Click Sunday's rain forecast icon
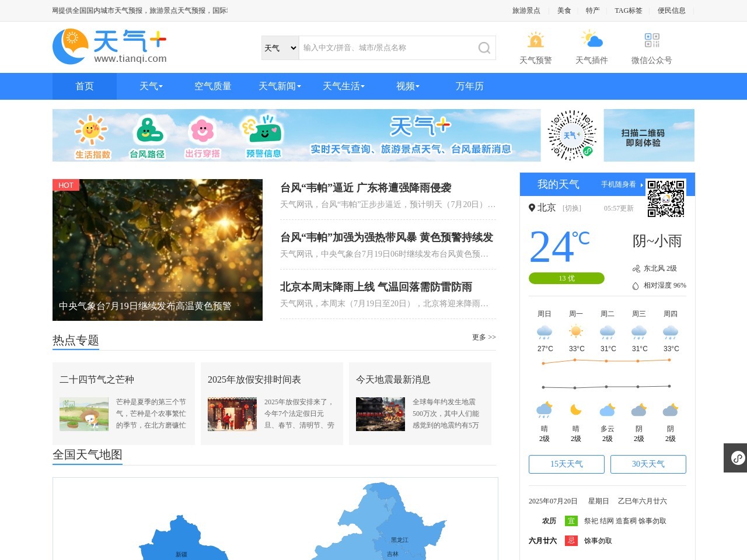747x560 pixels. pos(544,331)
